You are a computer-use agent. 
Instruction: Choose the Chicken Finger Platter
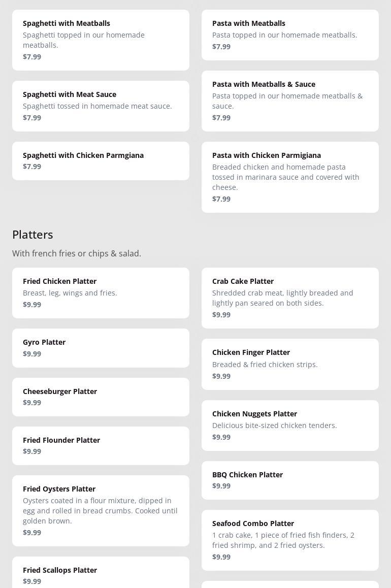click(x=290, y=364)
